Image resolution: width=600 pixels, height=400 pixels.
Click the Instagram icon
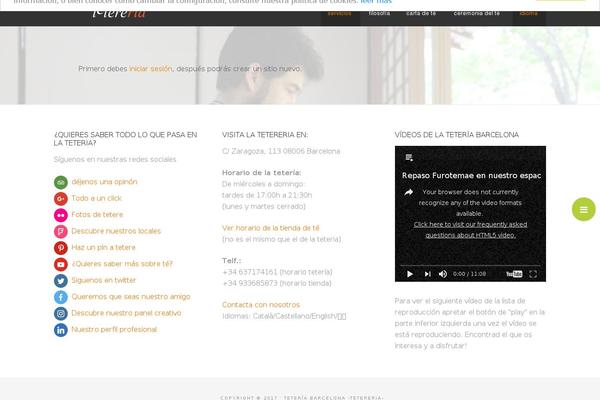click(x=60, y=313)
